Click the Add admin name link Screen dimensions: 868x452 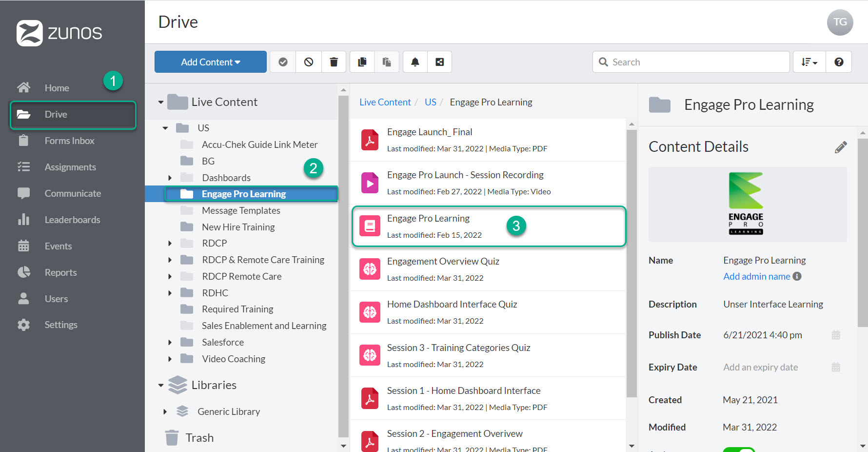coord(757,276)
